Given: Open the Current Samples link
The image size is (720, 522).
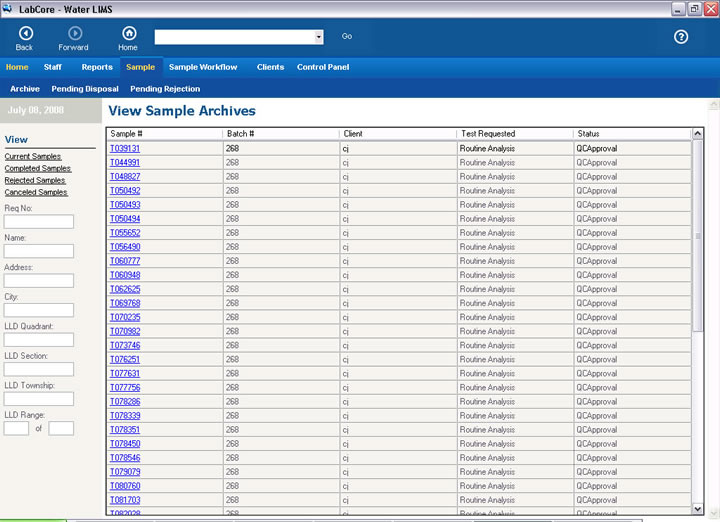Looking at the screenshot, I should click(x=33, y=157).
